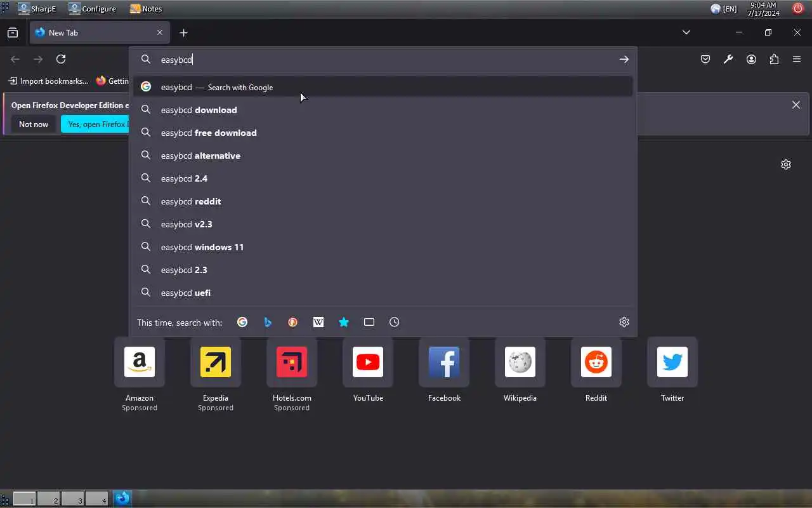
Task: Select suggestion easybcd alternative
Action: pyautogui.click(x=383, y=156)
